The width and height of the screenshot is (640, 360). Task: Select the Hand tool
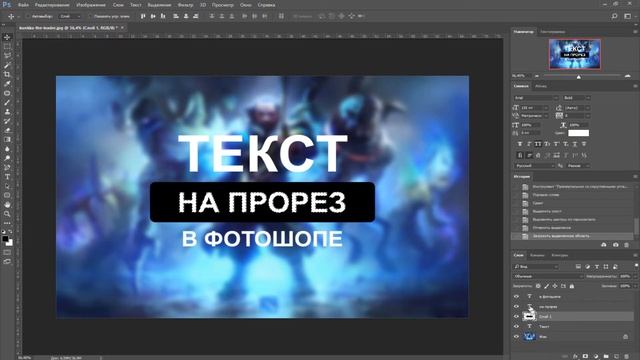pos(7,204)
